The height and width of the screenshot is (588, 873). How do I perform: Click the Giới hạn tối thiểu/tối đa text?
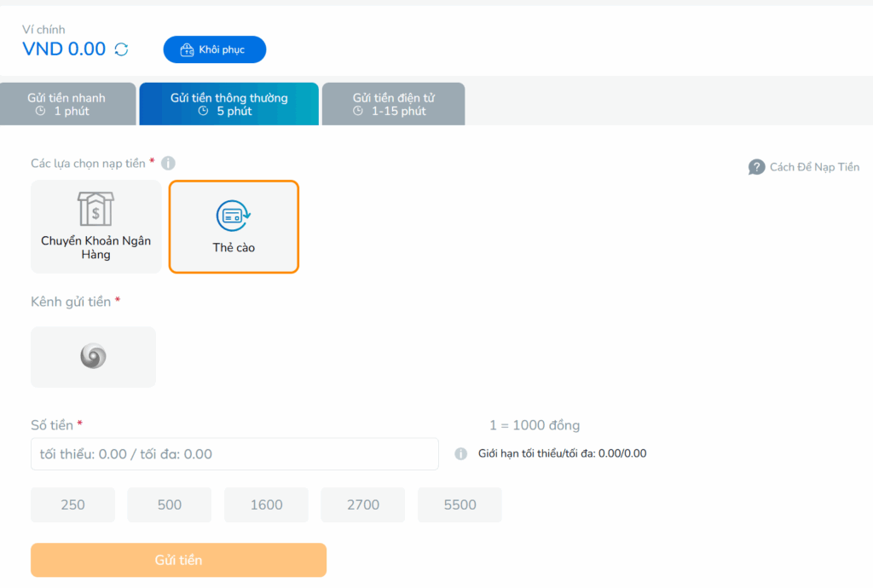pyautogui.click(x=563, y=453)
